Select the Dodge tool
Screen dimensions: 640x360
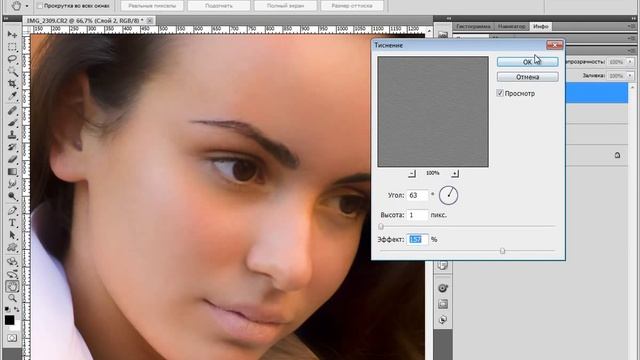point(12,196)
